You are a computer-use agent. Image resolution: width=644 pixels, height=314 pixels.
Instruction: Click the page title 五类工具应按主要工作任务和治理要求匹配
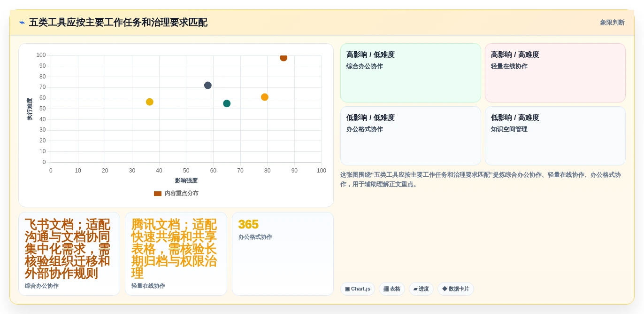(x=118, y=23)
